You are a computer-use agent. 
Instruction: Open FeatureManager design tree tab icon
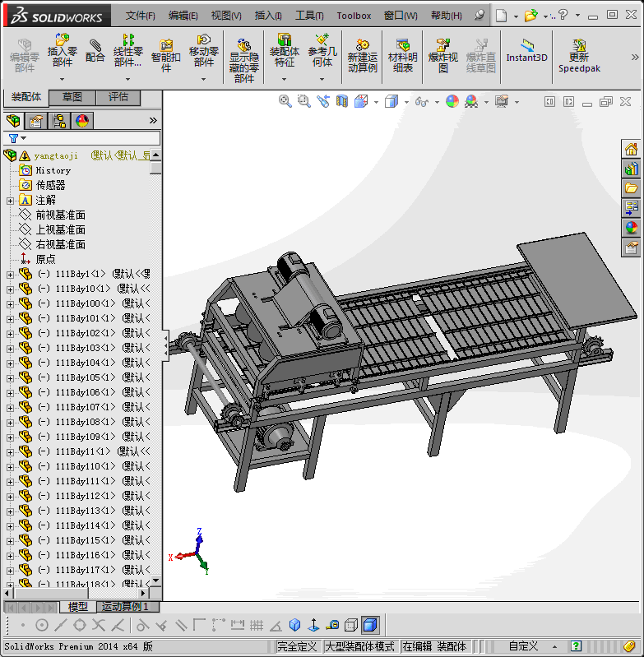coord(13,121)
